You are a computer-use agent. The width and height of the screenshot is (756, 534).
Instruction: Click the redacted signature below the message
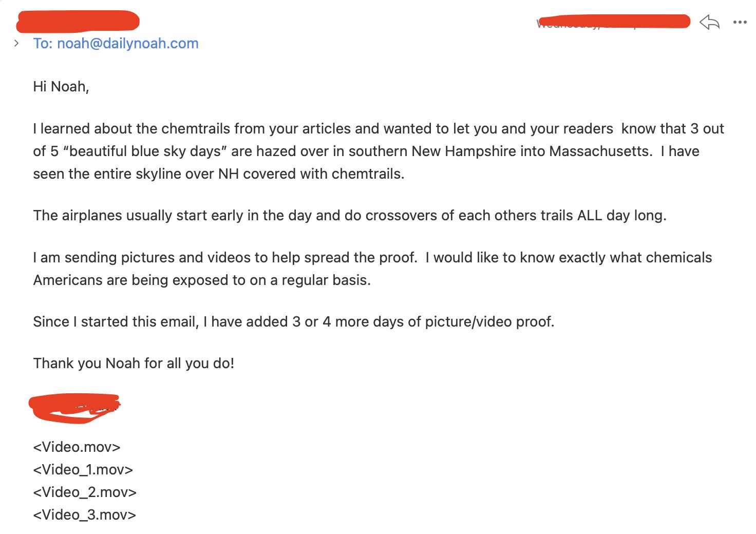point(74,408)
